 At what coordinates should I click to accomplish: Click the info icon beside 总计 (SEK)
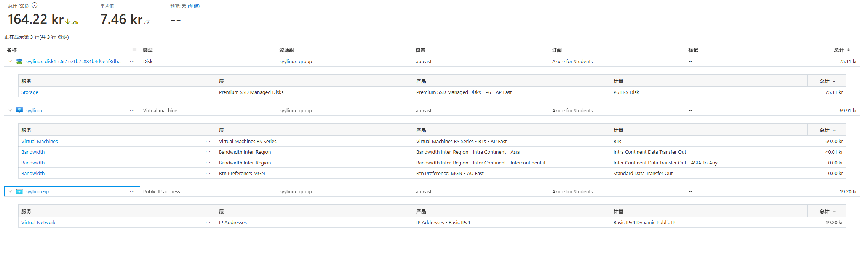(35, 5)
